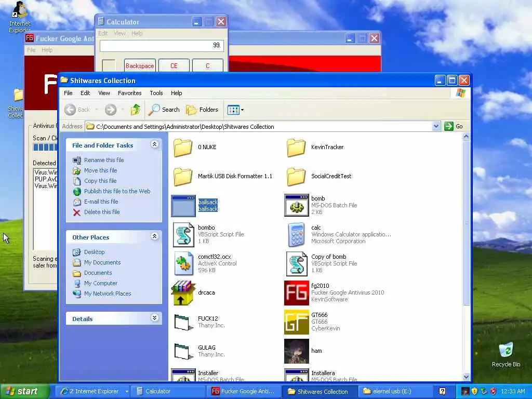Go to My Documents in Other Places

(x=102, y=262)
